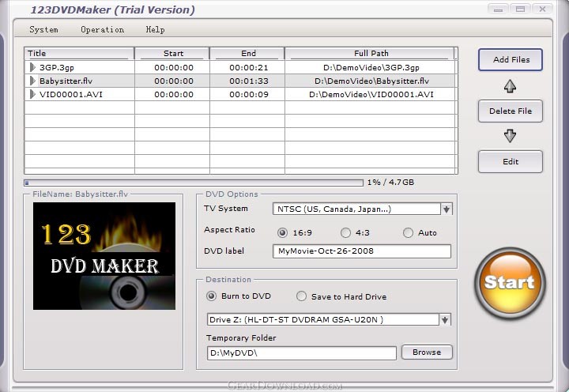Click the 1% / 4.7GB capacity text

(x=390, y=183)
